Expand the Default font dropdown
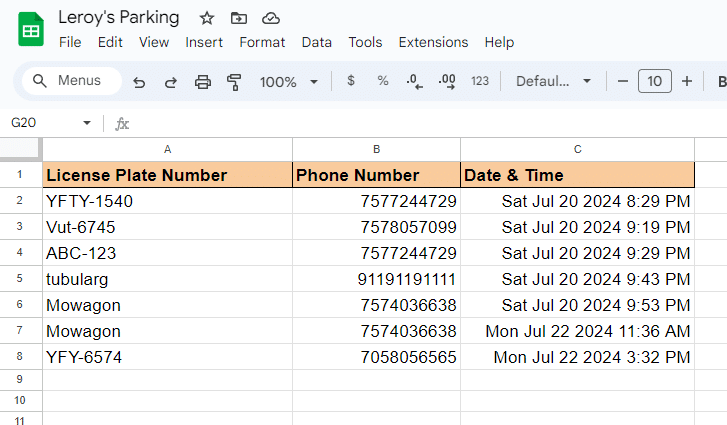 pos(554,81)
